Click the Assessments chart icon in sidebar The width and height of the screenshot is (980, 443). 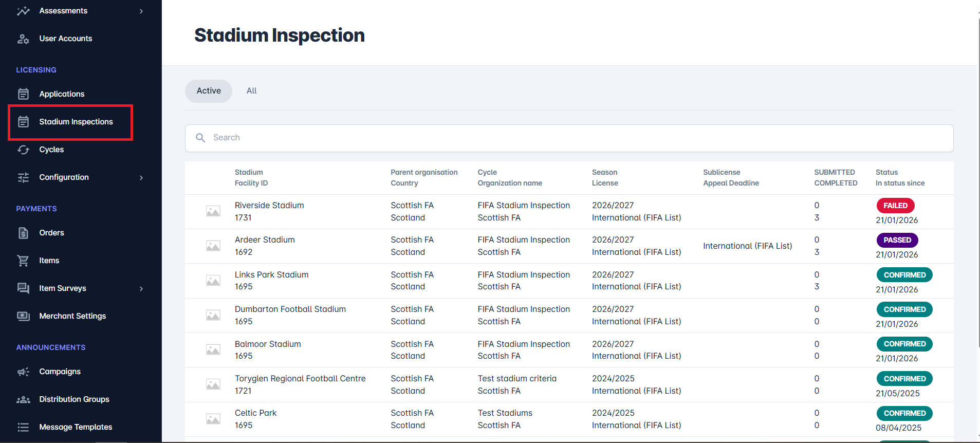(23, 11)
